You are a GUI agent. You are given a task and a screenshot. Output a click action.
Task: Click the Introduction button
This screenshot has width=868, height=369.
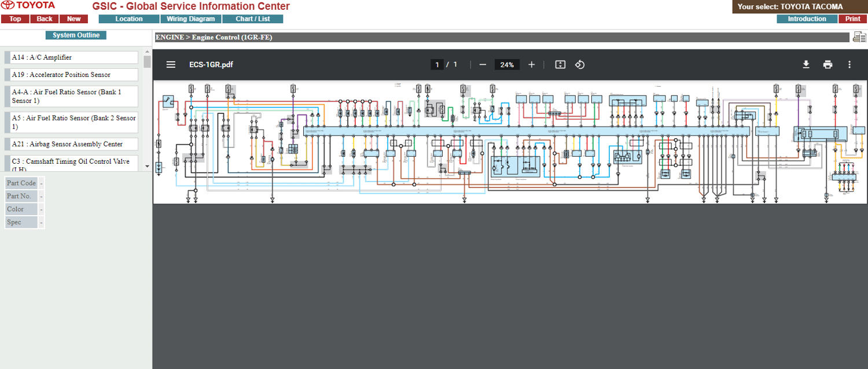[807, 19]
